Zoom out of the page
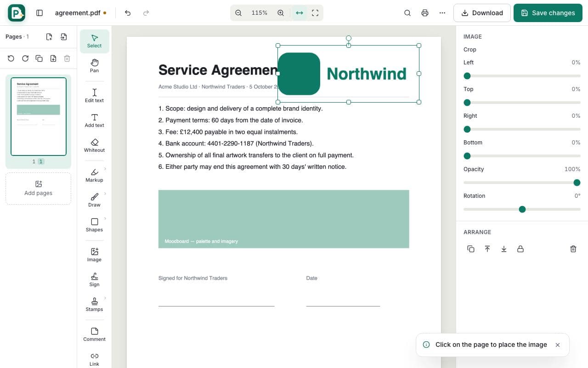 click(x=238, y=13)
